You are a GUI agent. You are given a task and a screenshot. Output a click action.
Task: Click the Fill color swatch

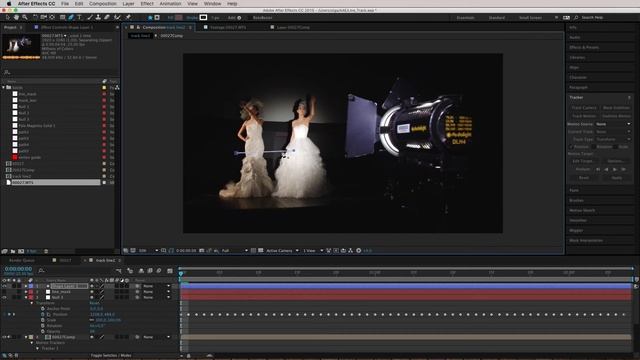[x=179, y=18]
